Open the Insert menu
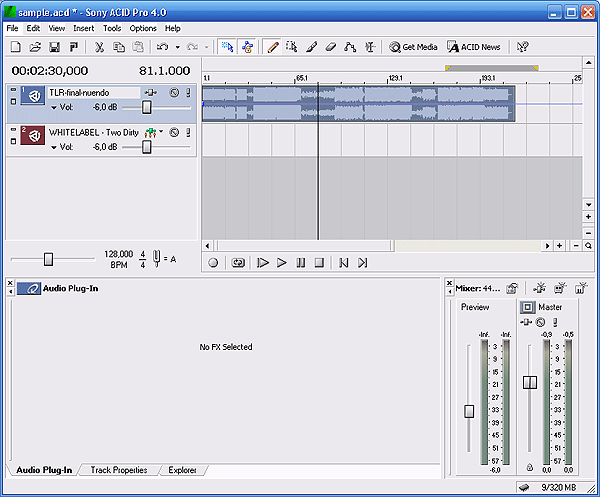 click(x=83, y=28)
